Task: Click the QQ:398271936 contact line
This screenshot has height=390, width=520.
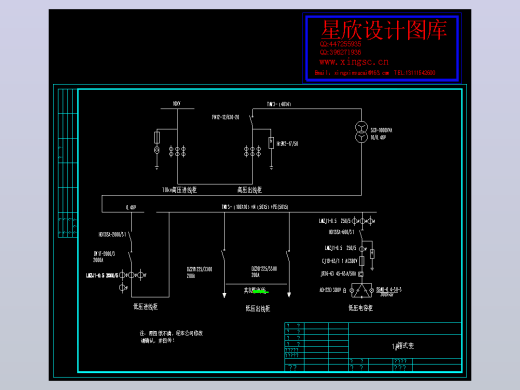Action: (340, 52)
